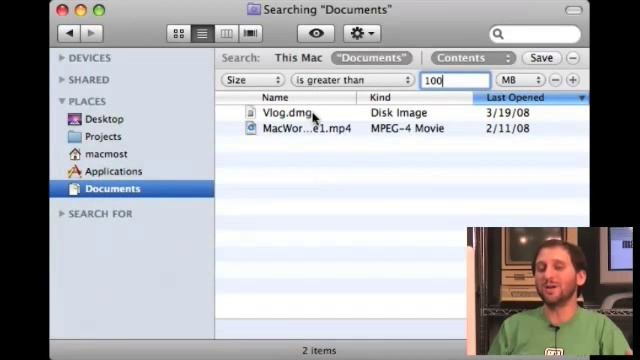The width and height of the screenshot is (640, 360).
Task: Go forward with the right arrow button
Action: pyautogui.click(x=92, y=33)
